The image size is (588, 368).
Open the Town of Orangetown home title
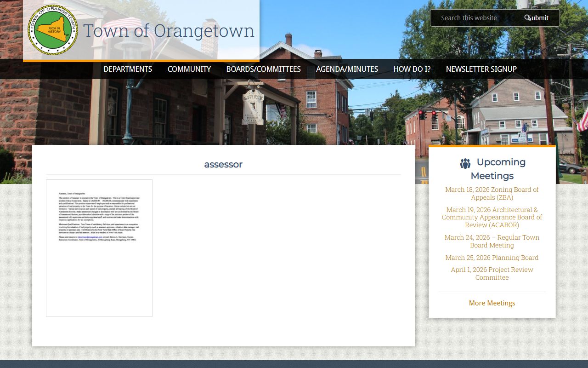(x=169, y=30)
